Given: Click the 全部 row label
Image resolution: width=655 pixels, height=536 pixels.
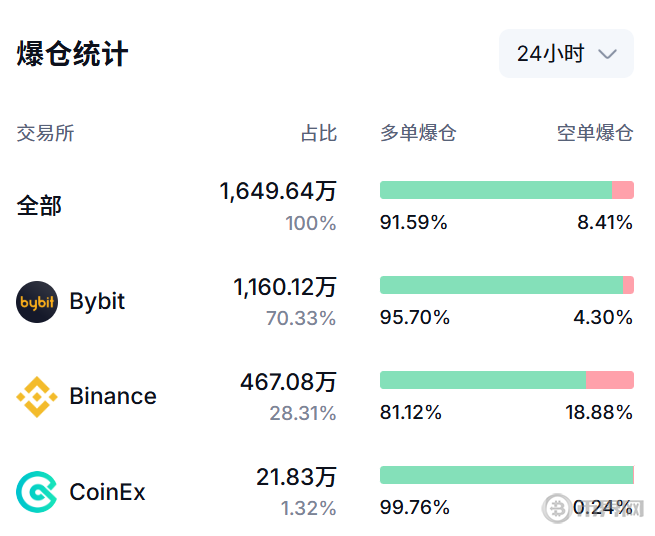Looking at the screenshot, I should (39, 206).
